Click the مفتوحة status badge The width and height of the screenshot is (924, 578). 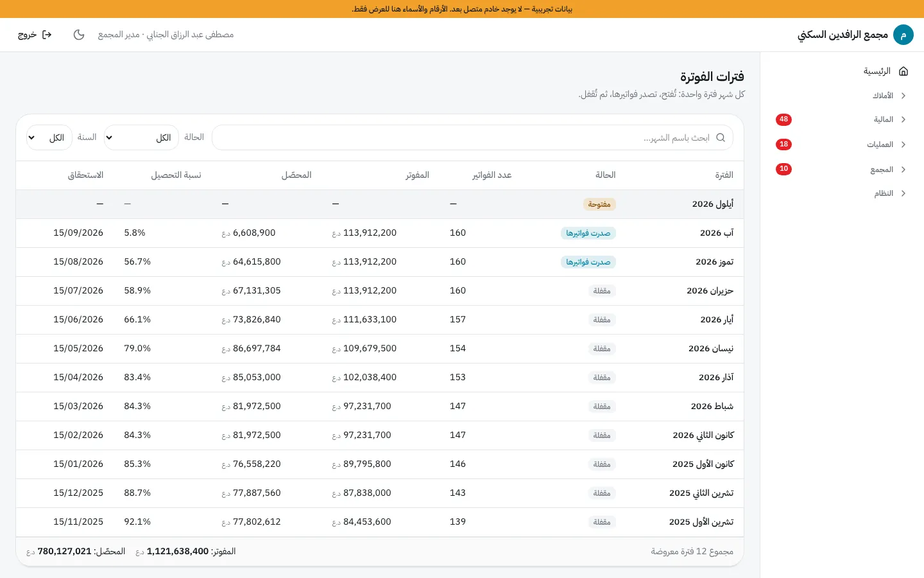click(x=599, y=204)
